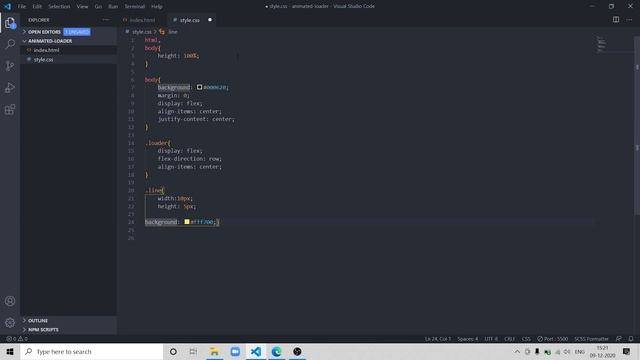Open File Explorer from taskbar
Image resolution: width=640 pixels, height=360 pixels.
tap(214, 351)
